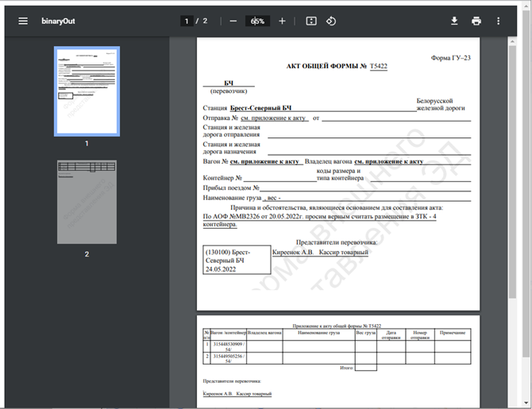Image resolution: width=532 pixels, height=409 pixels.
Task: Click the scrollbar down arrow
Action: (x=526, y=403)
